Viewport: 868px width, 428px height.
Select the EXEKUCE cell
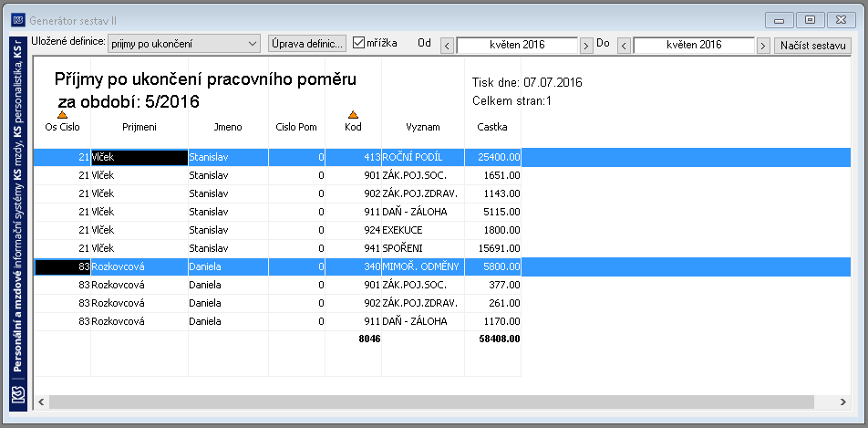(x=423, y=230)
